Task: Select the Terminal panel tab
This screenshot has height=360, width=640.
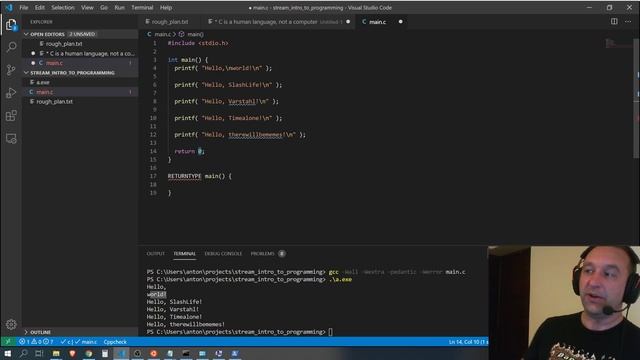Action: tap(184, 253)
